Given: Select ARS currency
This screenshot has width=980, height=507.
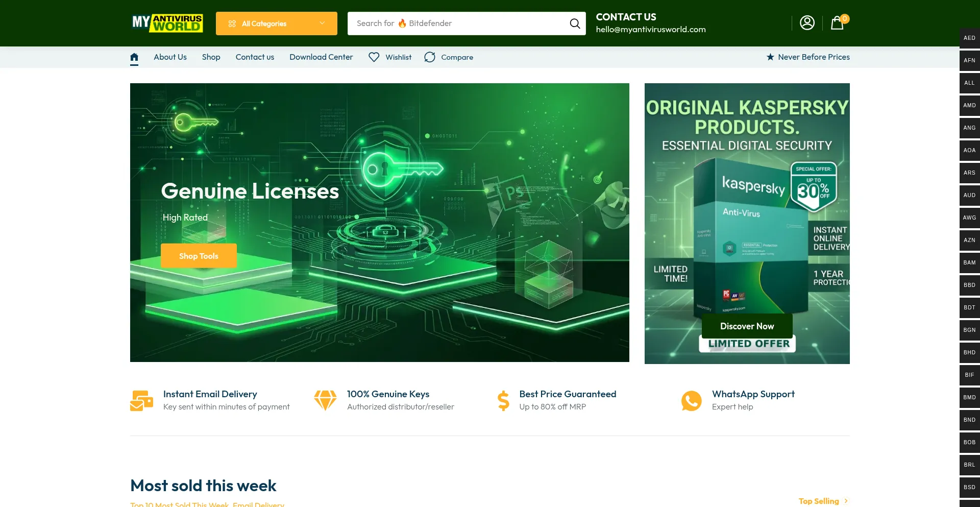Looking at the screenshot, I should pos(969,173).
